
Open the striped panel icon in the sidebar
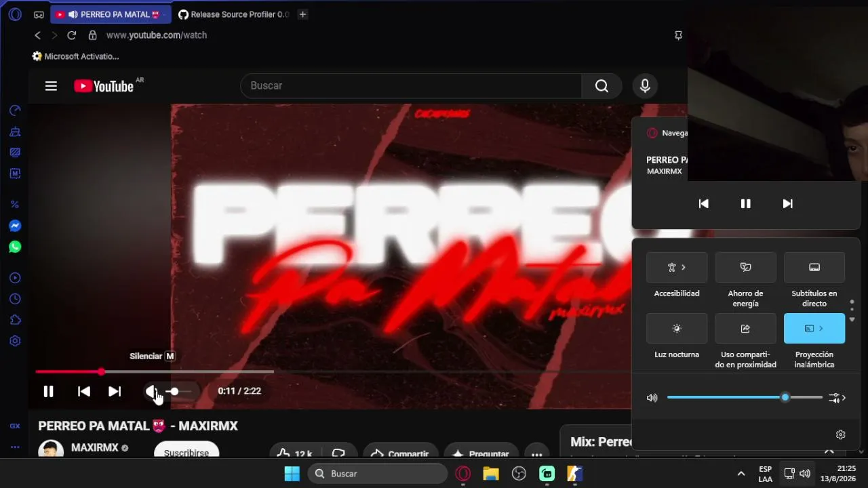tap(15, 152)
